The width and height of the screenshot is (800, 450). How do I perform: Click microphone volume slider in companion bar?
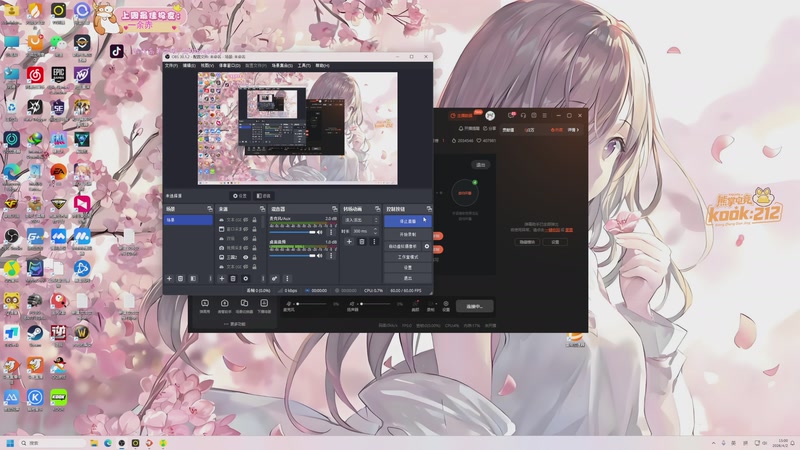click(310, 304)
